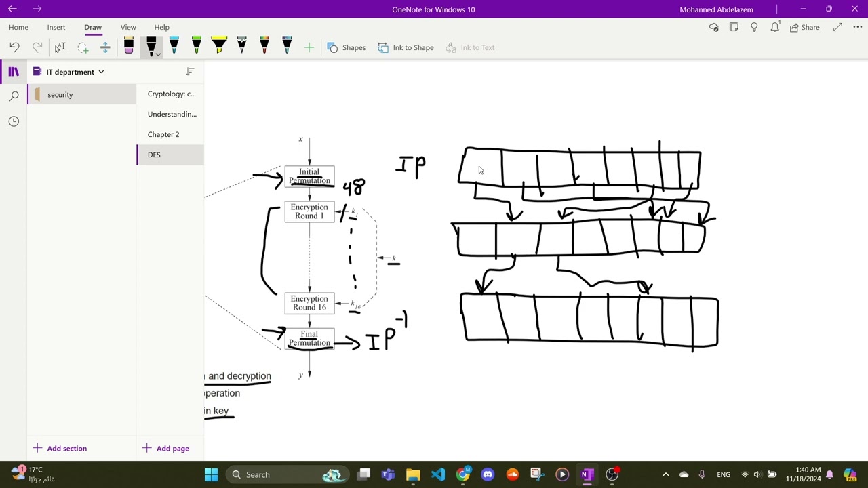The width and height of the screenshot is (868, 488).
Task: Pick the Object Select or Type Text tool
Action: tap(60, 47)
